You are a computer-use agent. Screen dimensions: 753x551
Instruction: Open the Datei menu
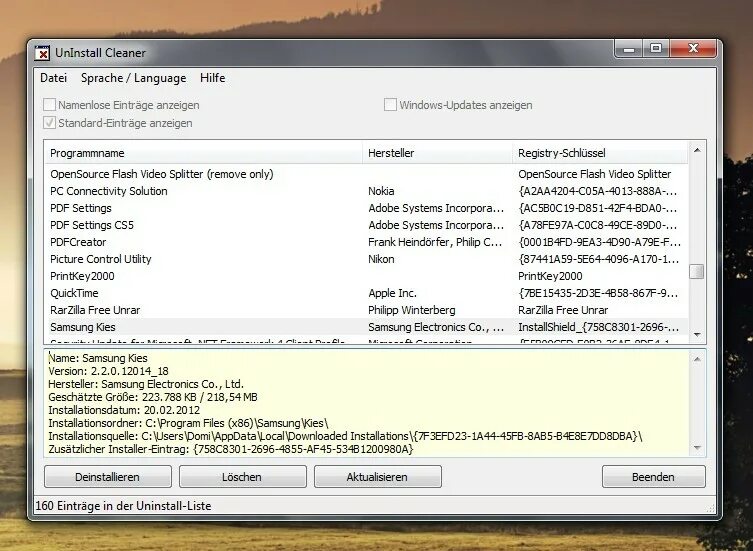53,78
